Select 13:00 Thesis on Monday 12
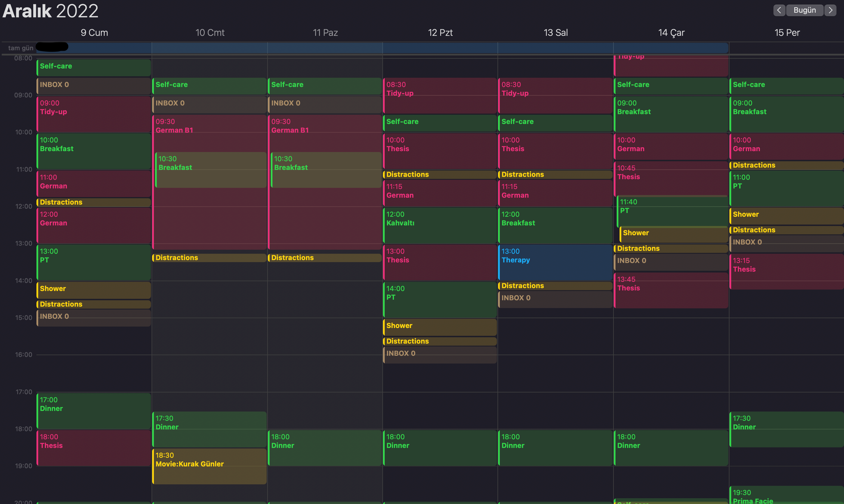Screen dimensions: 844x504 pyautogui.click(x=440, y=262)
